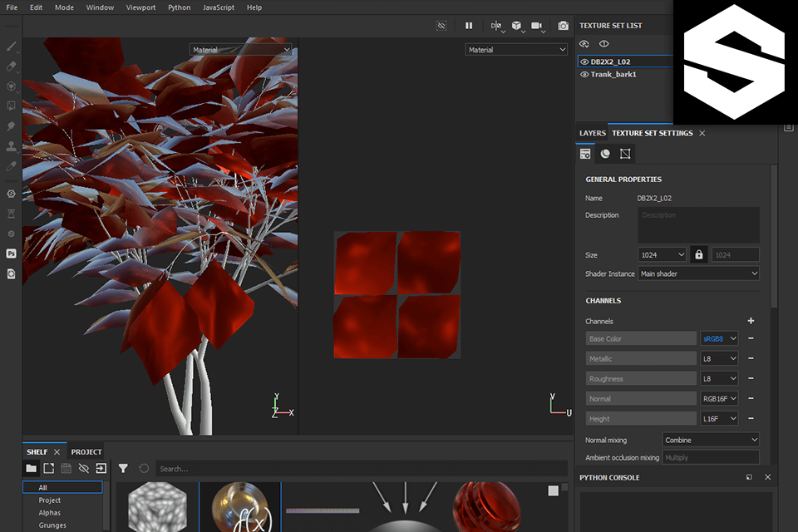Image resolution: width=798 pixels, height=532 pixels.
Task: Open the Height L16F format dropdown
Action: 719,418
